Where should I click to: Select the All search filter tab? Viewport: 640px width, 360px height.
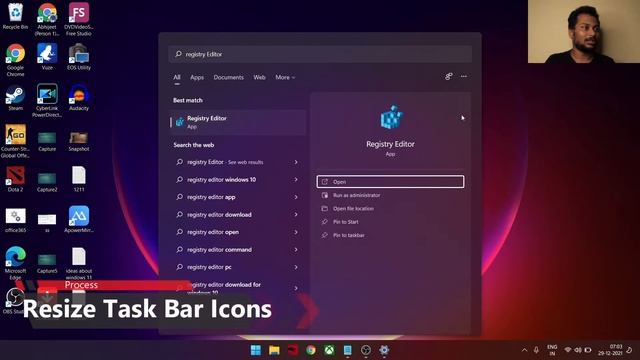point(177,77)
